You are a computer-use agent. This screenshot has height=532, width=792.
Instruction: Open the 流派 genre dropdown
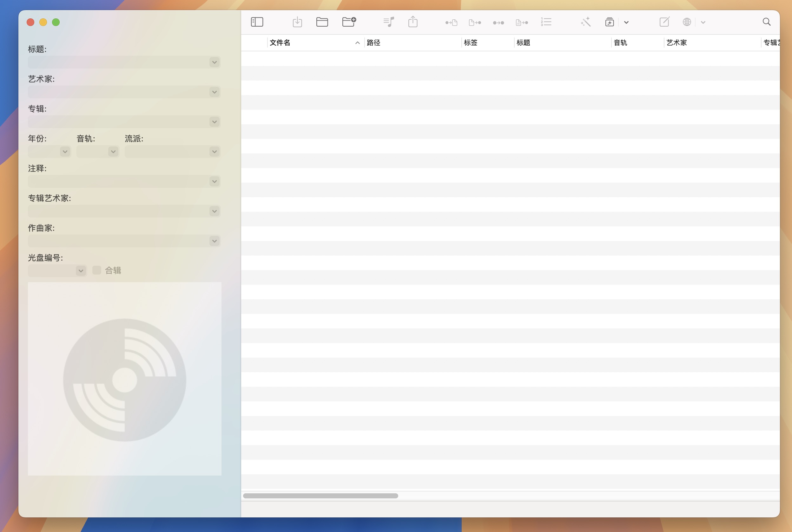click(x=214, y=152)
